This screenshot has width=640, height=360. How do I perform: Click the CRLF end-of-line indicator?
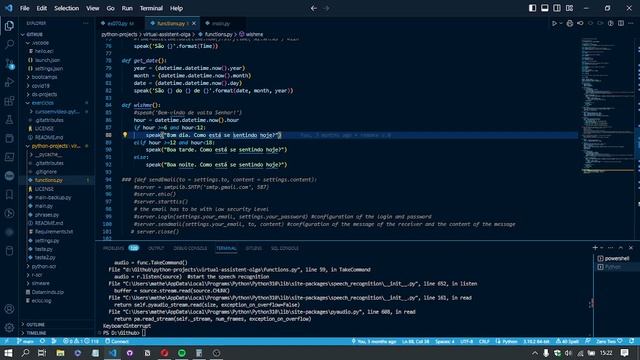[x=484, y=341]
